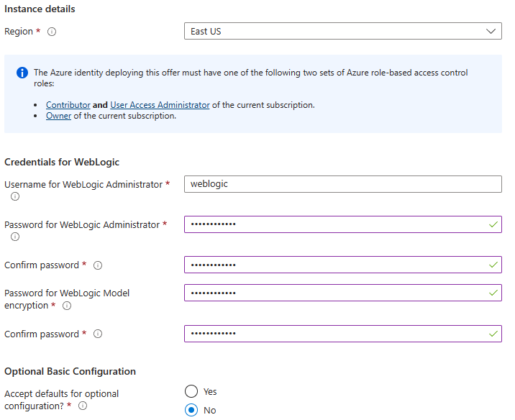515x420 pixels.
Task: Click the chevron arrow of Region combo box
Action: 492,31
